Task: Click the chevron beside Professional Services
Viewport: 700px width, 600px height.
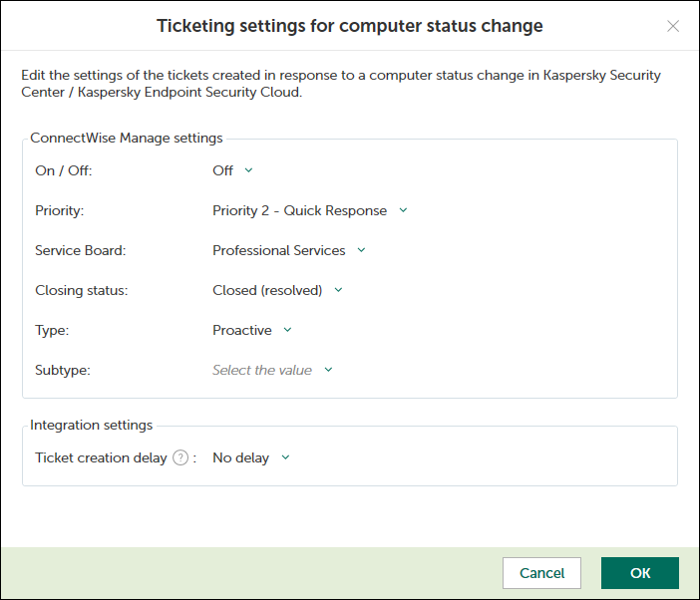Action: click(361, 250)
